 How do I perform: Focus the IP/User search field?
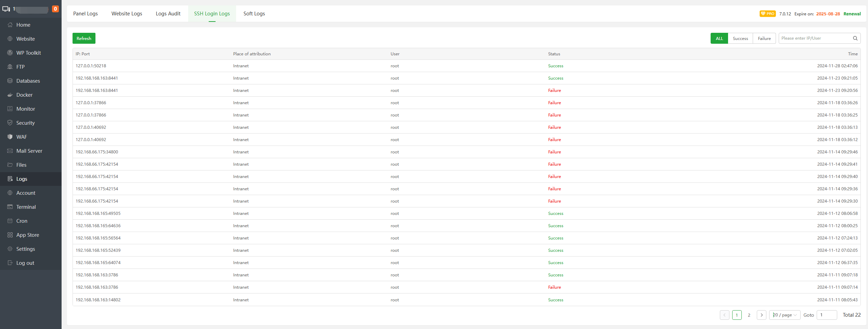815,38
